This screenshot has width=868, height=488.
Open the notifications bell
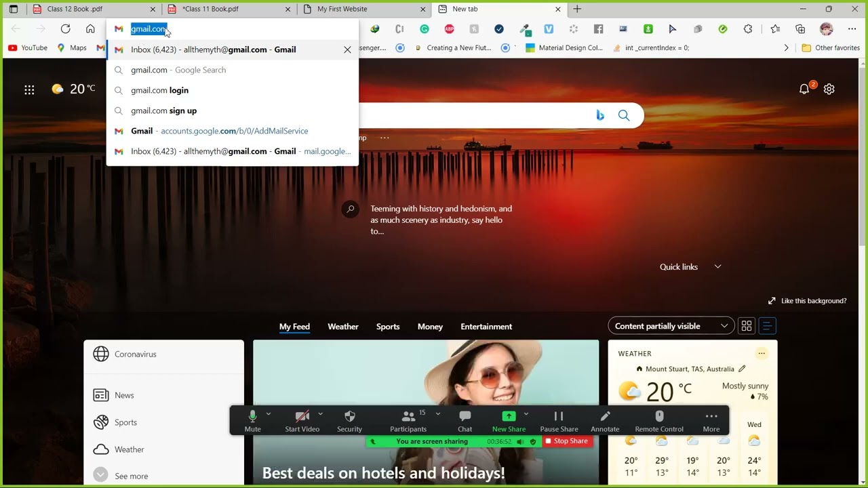click(x=804, y=89)
